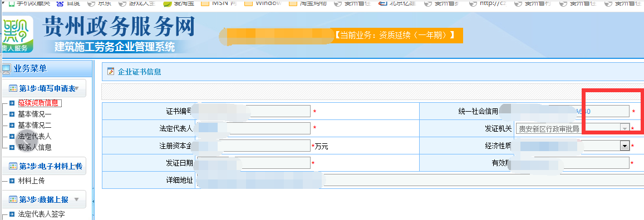Click the 建筑施工劳务企业管理系统 subtitle
Viewport: 644px width, 220px height.
click(x=115, y=47)
